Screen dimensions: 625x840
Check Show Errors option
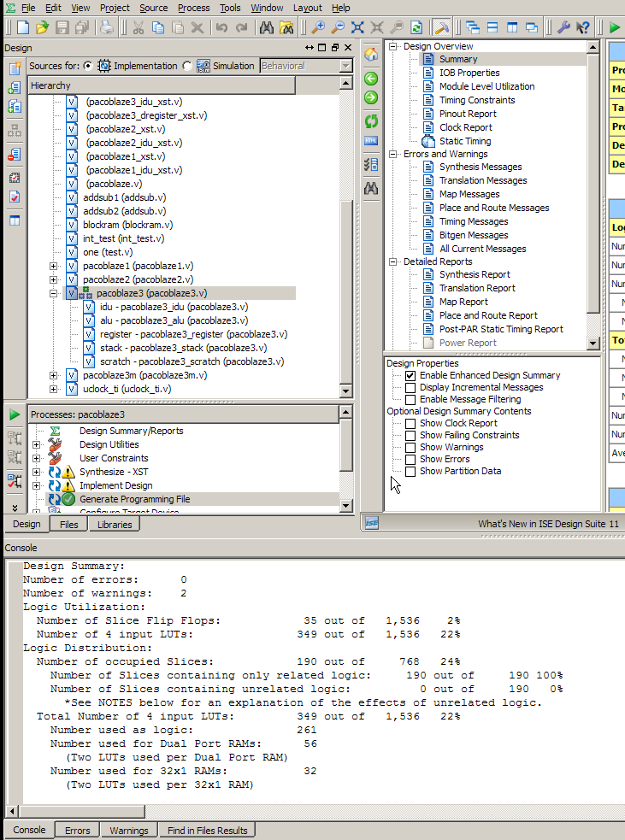[x=410, y=460]
